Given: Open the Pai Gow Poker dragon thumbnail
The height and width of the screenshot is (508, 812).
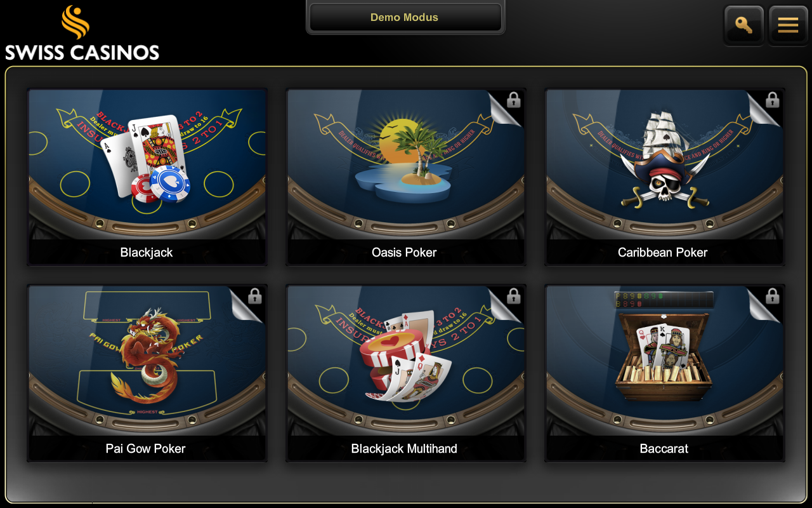Looking at the screenshot, I should (147, 361).
